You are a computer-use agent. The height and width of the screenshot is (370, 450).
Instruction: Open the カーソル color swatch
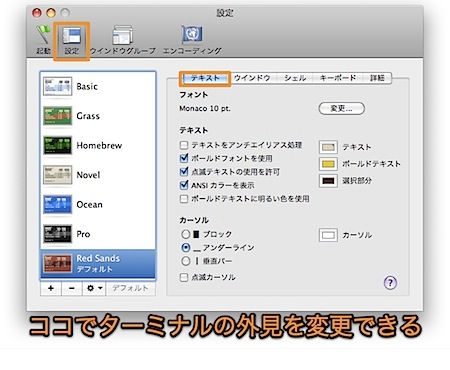(328, 235)
